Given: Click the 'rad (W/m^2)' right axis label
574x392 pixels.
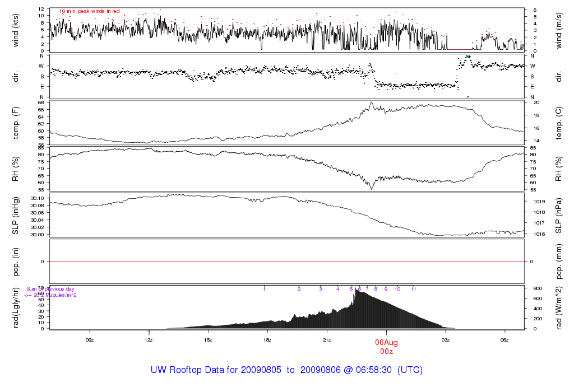Looking at the screenshot, I should 558,308.
